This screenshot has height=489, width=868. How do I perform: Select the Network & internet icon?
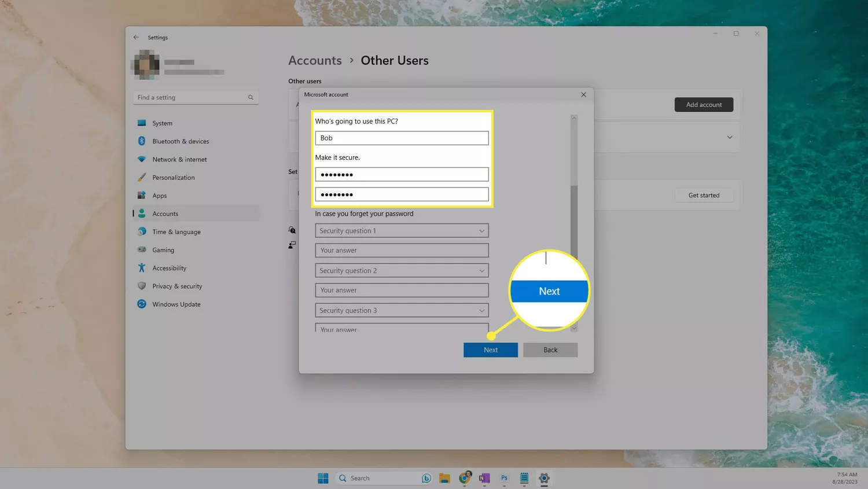142,159
